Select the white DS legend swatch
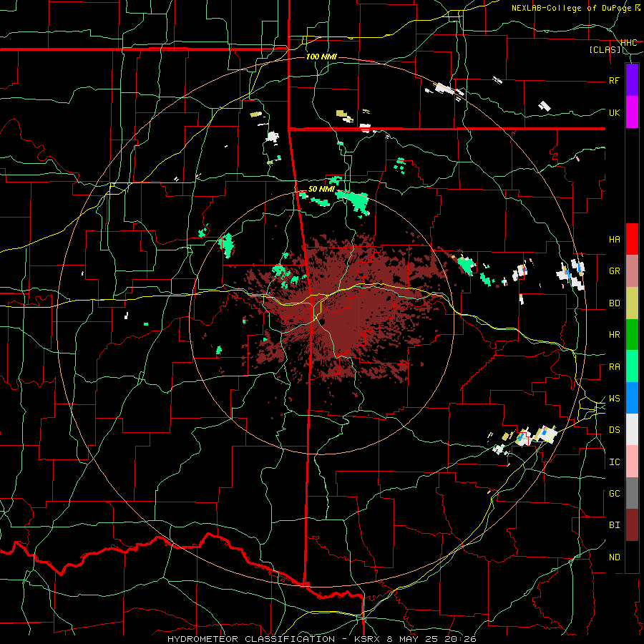Screen dimensions: 644x644 click(x=632, y=429)
